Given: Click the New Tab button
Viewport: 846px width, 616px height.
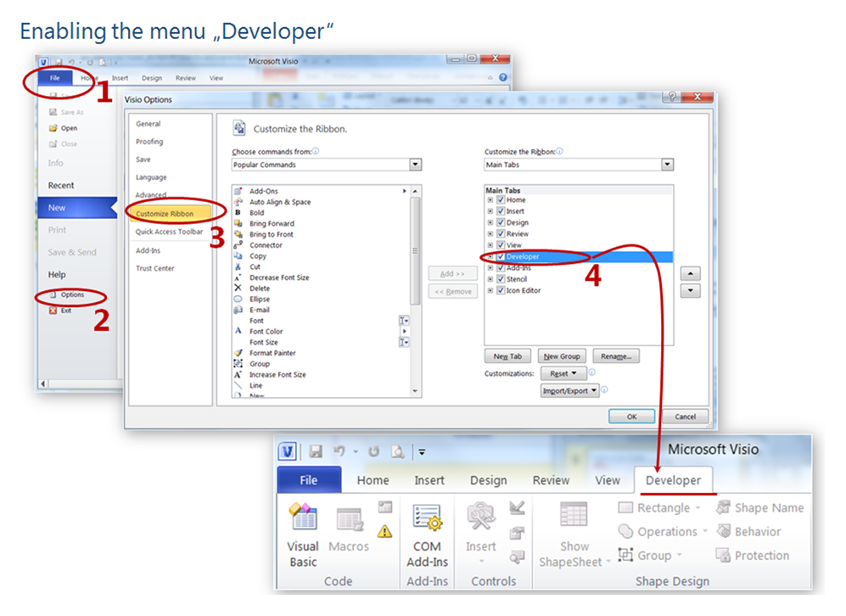Looking at the screenshot, I should [x=507, y=356].
